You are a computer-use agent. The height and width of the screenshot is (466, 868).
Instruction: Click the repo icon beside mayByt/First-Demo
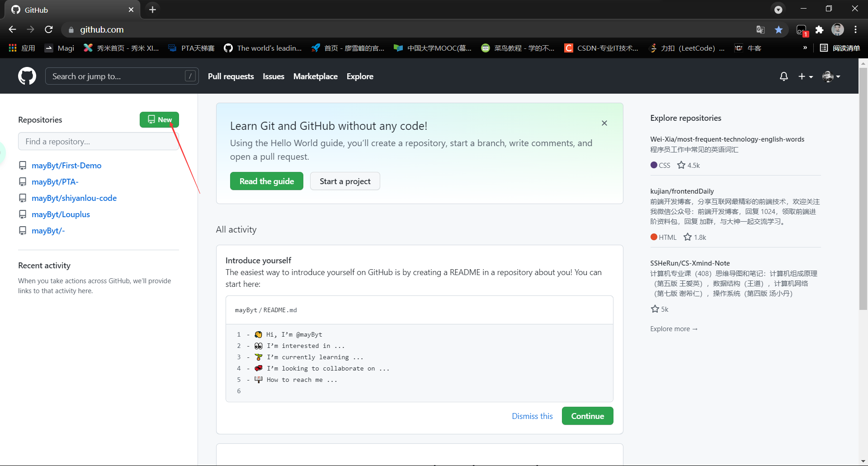[x=23, y=166]
